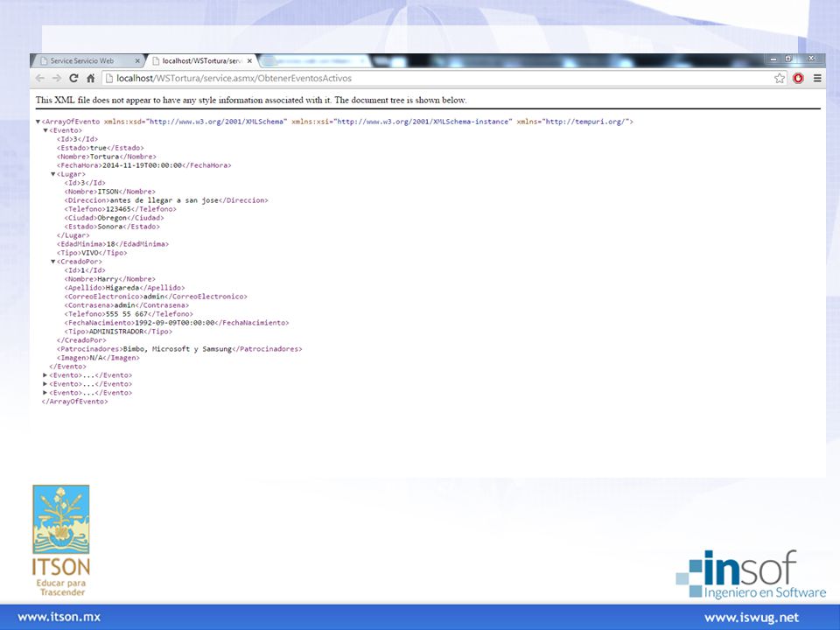Image resolution: width=840 pixels, height=630 pixels.
Task: Click the Tipo ADMINISTRADOR line
Action: click(x=118, y=332)
